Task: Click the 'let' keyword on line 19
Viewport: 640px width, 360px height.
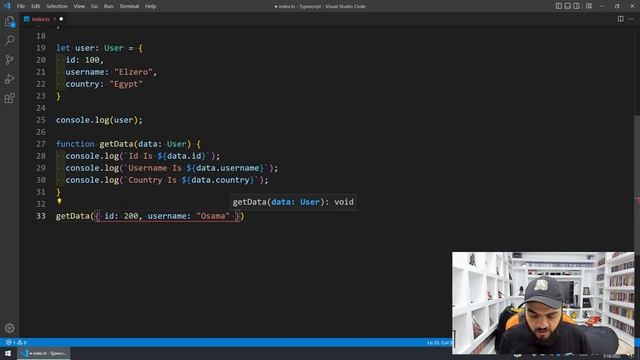Action: pyautogui.click(x=63, y=48)
